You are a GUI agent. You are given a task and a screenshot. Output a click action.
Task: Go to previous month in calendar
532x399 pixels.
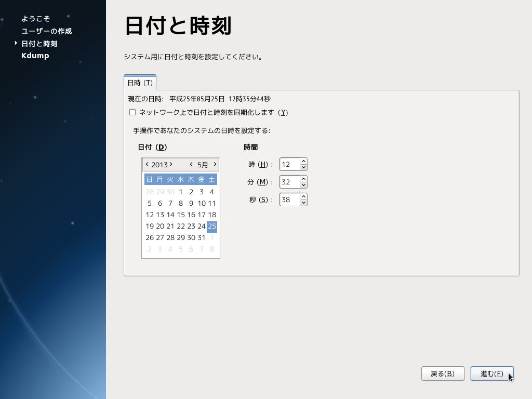coord(191,164)
